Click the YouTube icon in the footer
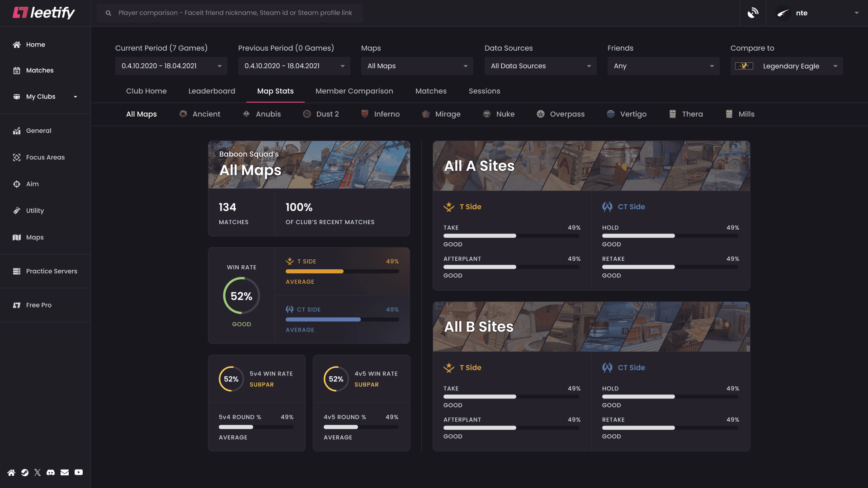The height and width of the screenshot is (488, 868). [x=79, y=472]
